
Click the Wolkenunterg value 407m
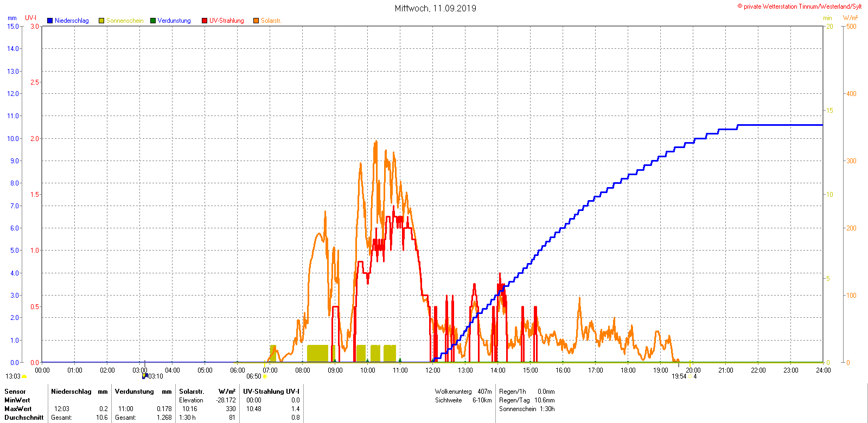[x=485, y=392]
